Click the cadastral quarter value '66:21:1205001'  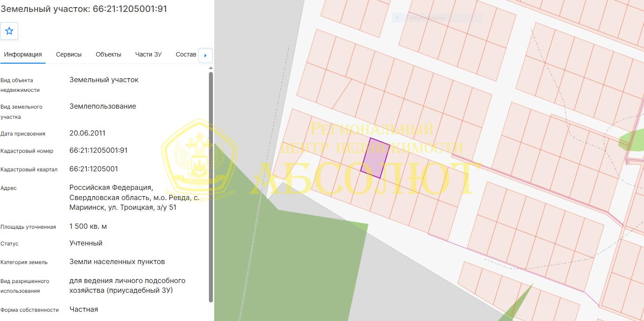(x=94, y=169)
